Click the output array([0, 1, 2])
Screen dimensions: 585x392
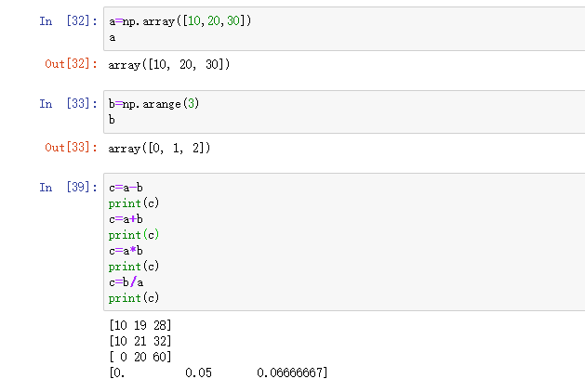tap(159, 148)
